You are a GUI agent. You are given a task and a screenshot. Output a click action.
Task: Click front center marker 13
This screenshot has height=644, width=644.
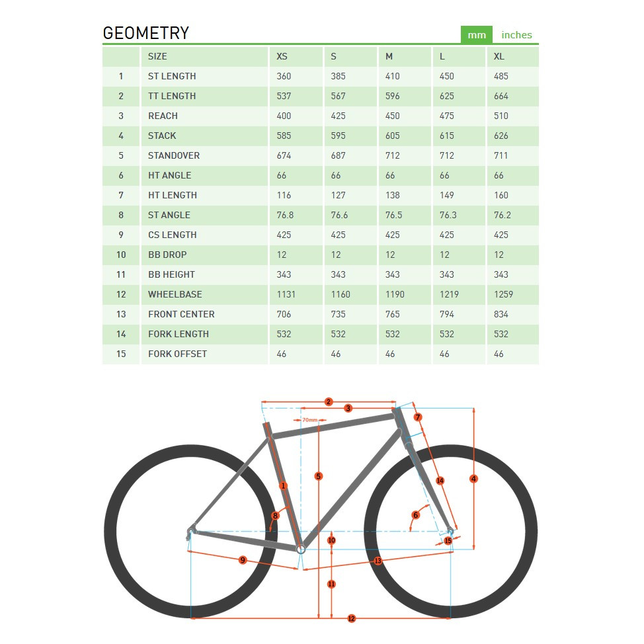(x=378, y=561)
